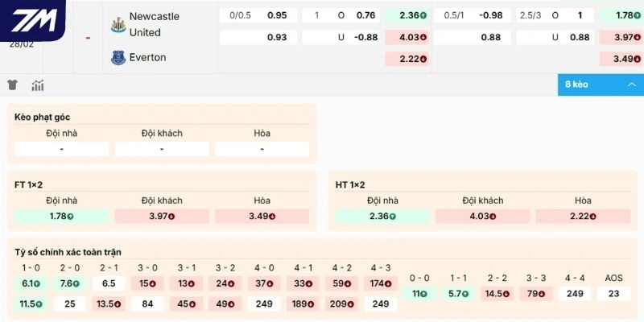
Task: Collapse the '8 kèo' odds panel
Action: (x=600, y=85)
